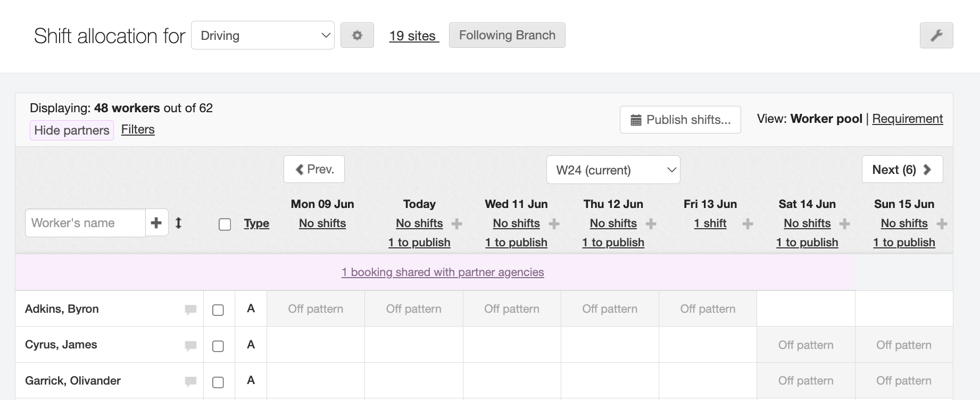
Task: Tick the select-all checkbox beside Type
Action: [x=225, y=224]
